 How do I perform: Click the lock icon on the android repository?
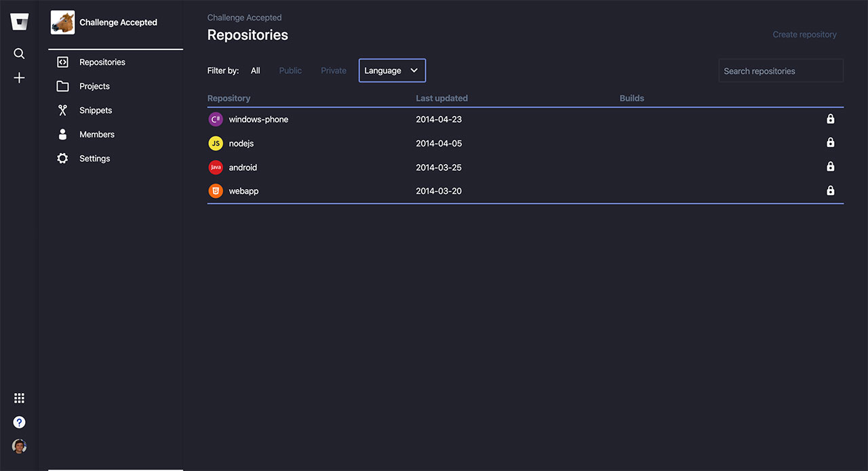tap(830, 166)
